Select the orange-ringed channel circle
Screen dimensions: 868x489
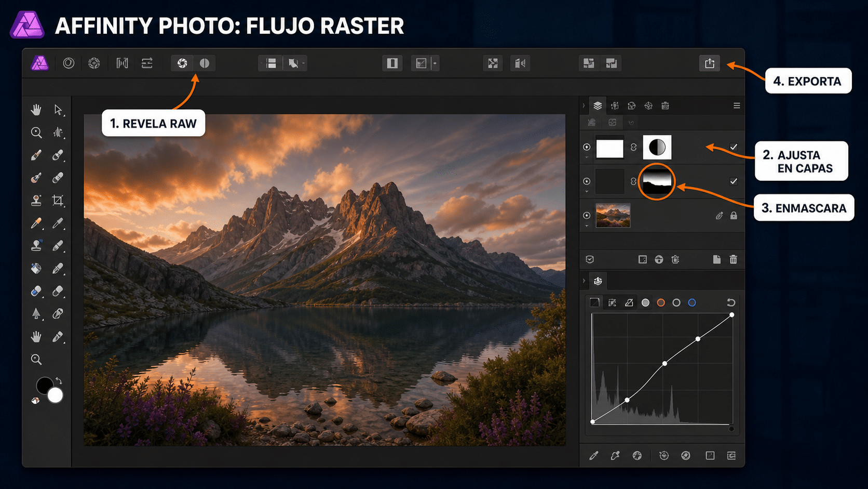pos(661,302)
